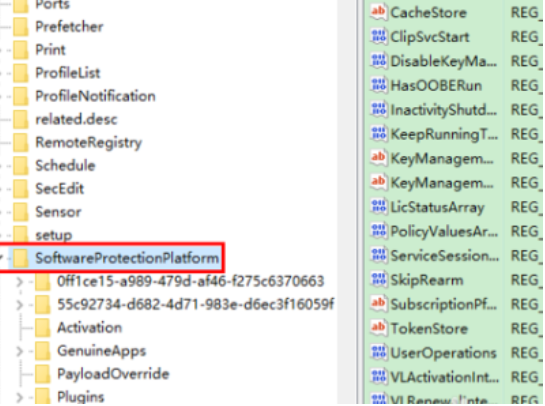Open the RemoteRegistry key
This screenshot has height=406, width=545.
(89, 143)
